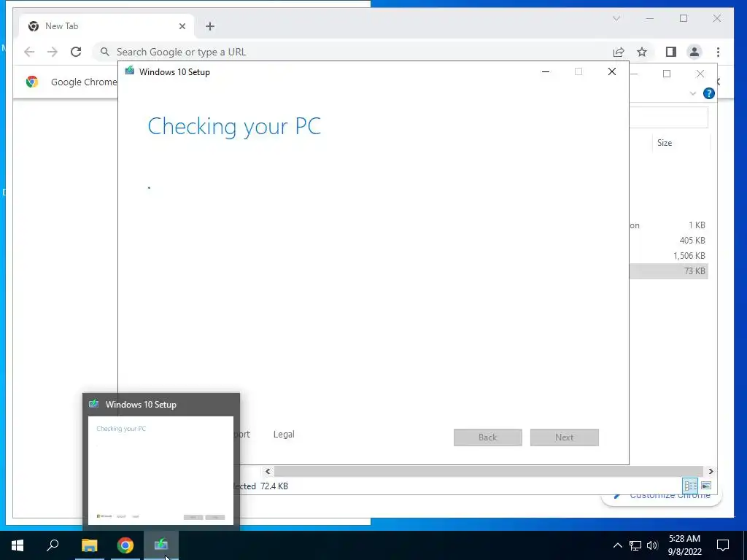Open the Windows Start menu
747x560 pixels.
coord(18,545)
